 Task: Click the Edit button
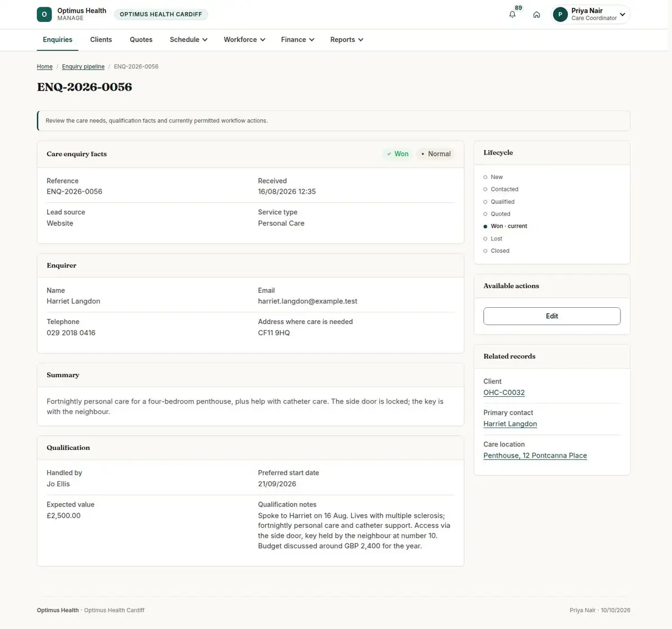552,316
